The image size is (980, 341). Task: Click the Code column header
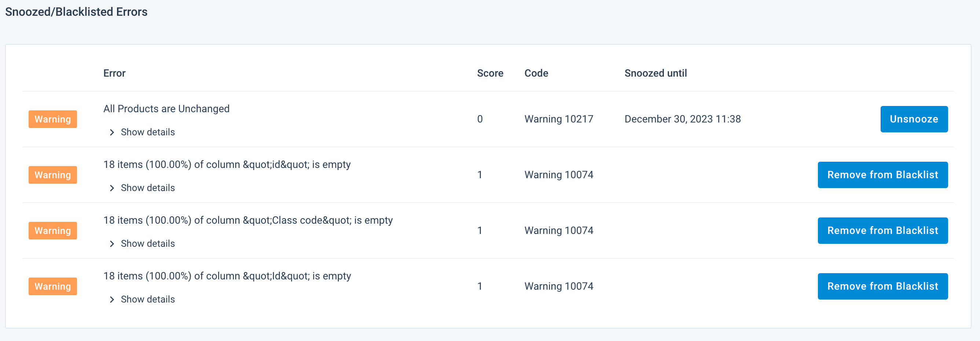point(536,73)
